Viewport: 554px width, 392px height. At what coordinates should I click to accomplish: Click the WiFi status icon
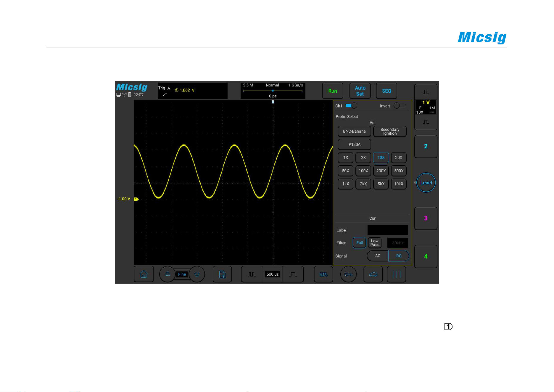coord(124,95)
